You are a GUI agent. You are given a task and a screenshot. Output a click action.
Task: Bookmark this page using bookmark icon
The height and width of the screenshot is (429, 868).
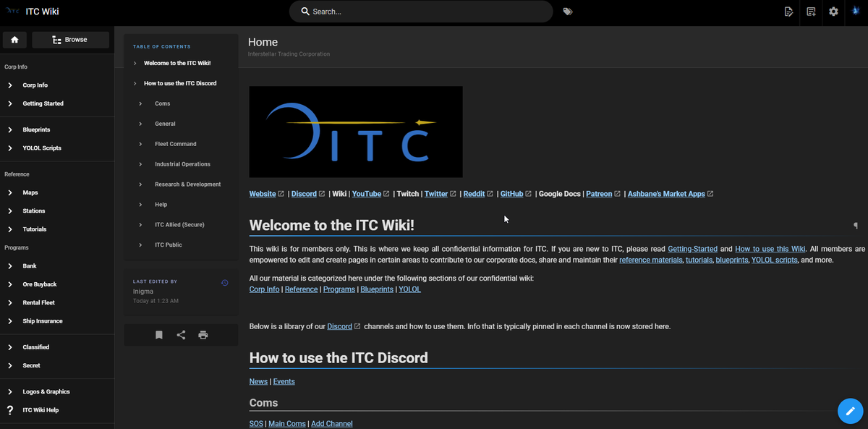point(158,335)
